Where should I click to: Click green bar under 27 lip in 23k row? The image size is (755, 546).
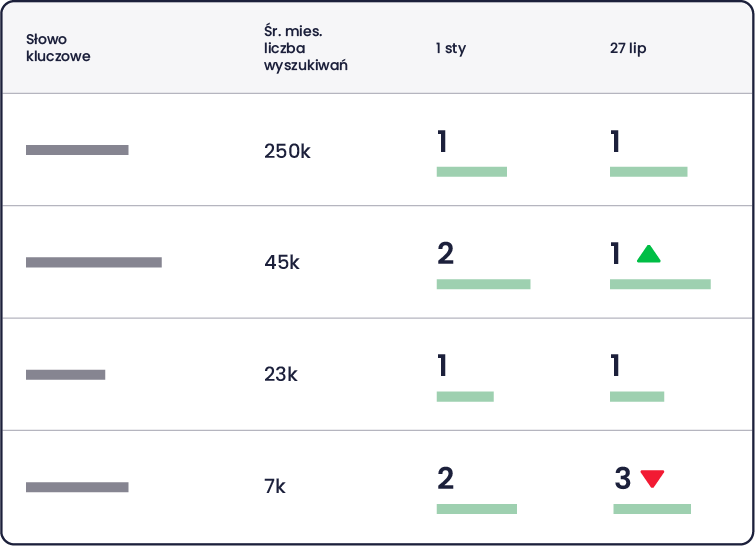pos(637,397)
